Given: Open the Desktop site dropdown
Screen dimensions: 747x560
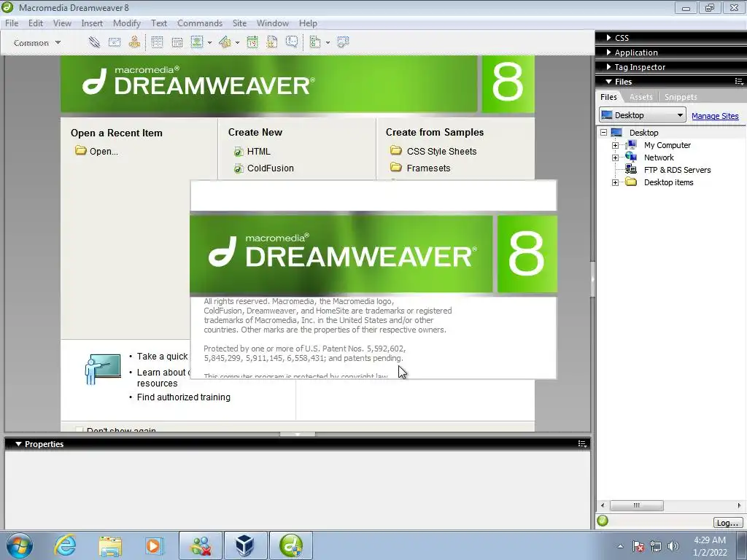Looking at the screenshot, I should [x=642, y=115].
